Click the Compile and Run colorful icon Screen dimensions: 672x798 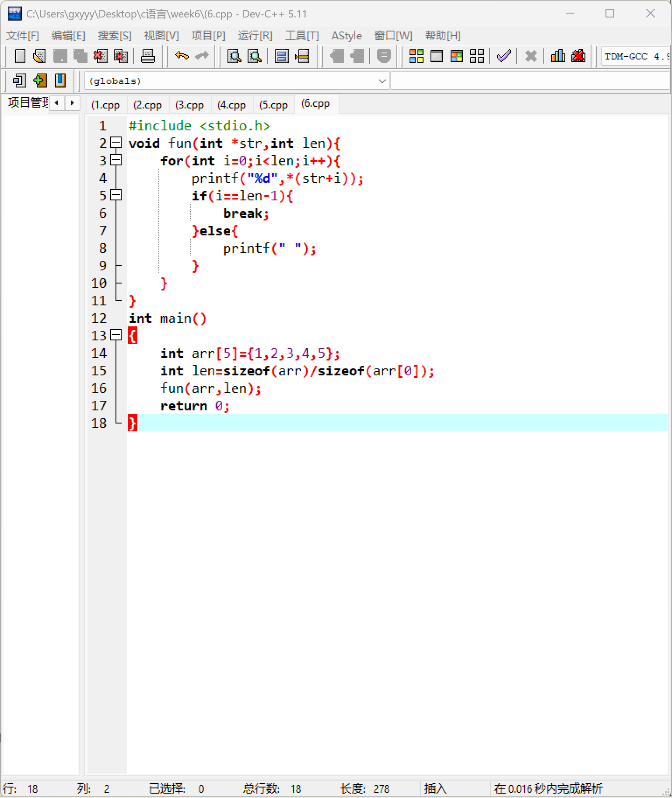(457, 56)
